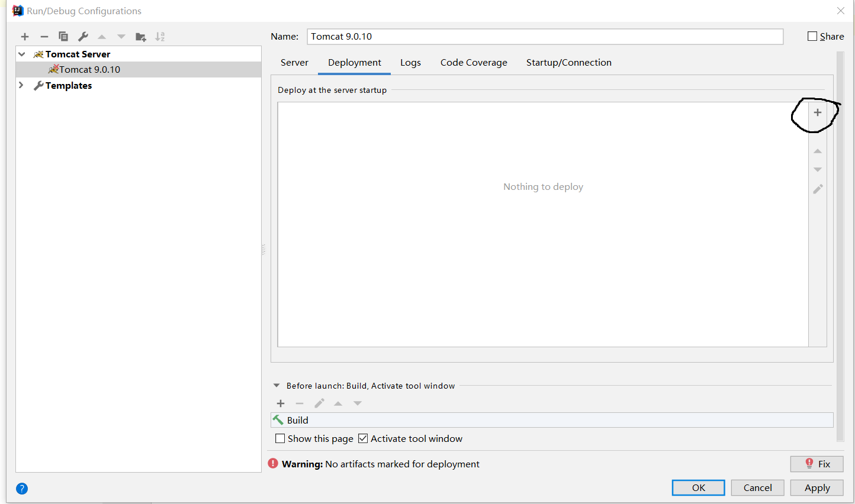
Task: Select the Templates tree item
Action: pyautogui.click(x=69, y=85)
